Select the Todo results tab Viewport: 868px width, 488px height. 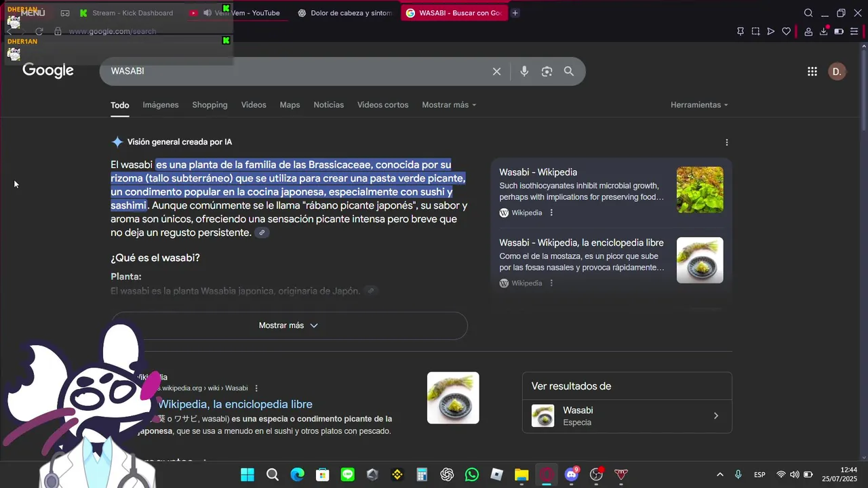click(120, 105)
